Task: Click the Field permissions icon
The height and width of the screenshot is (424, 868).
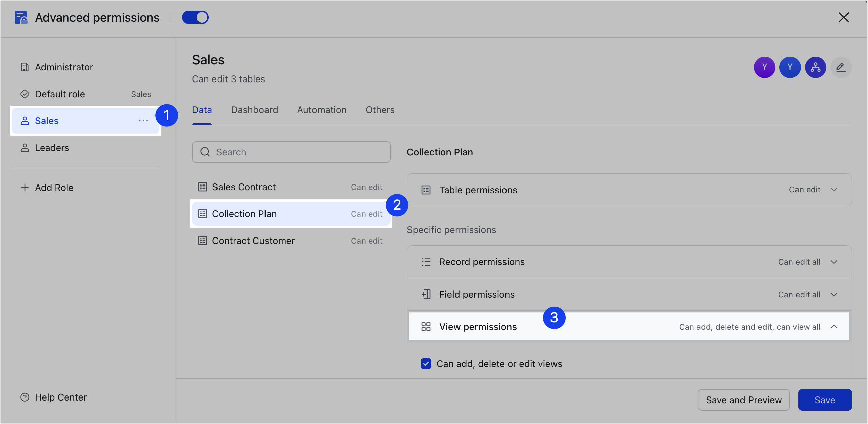Action: [426, 294]
